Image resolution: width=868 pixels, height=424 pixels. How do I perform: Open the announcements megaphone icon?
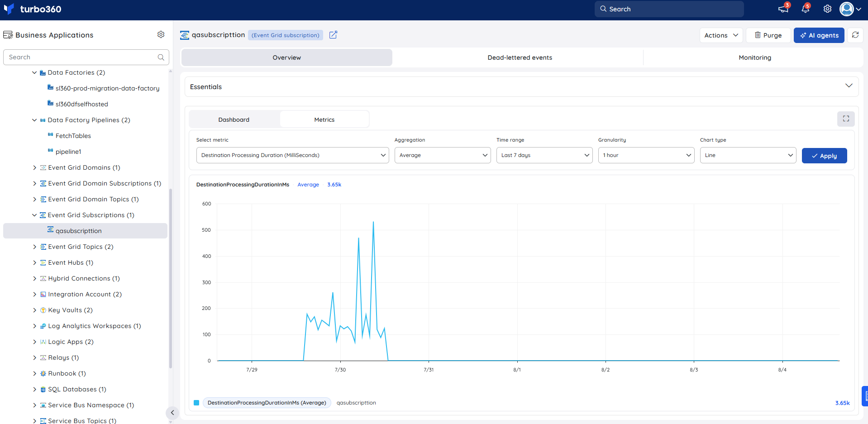783,9
